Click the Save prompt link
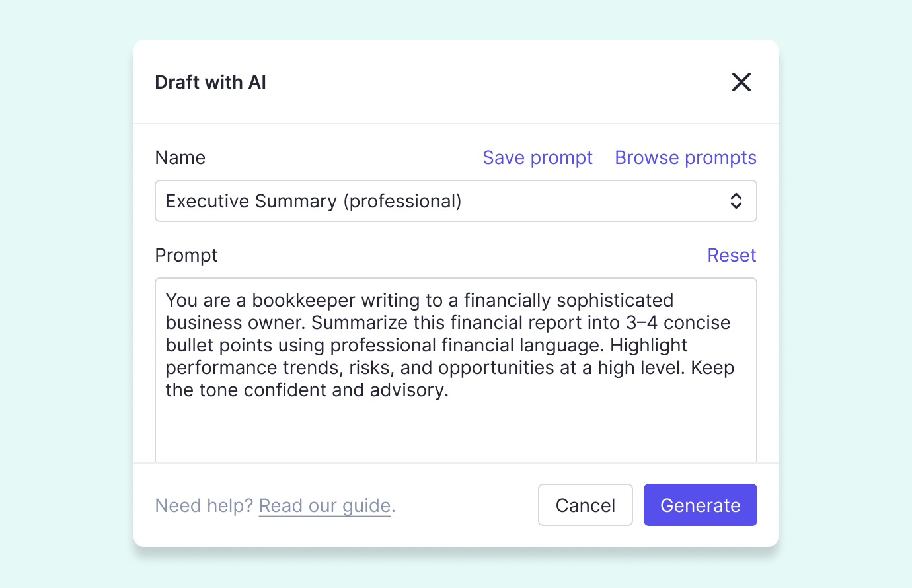 [537, 157]
